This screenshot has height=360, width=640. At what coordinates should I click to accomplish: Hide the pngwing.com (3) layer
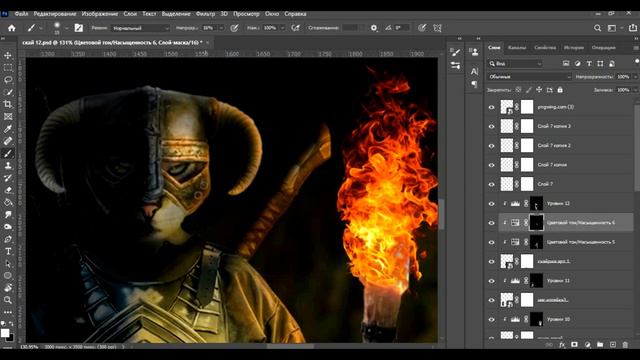(x=491, y=107)
